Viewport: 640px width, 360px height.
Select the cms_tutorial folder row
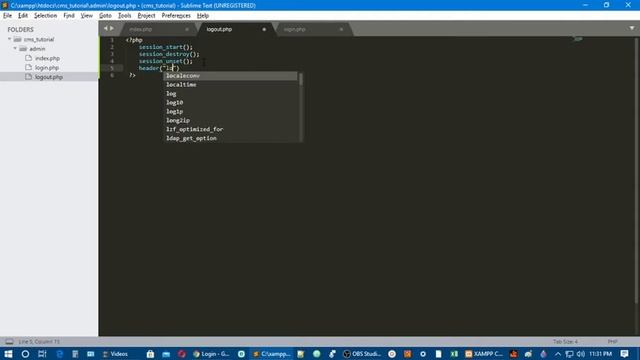click(49, 40)
